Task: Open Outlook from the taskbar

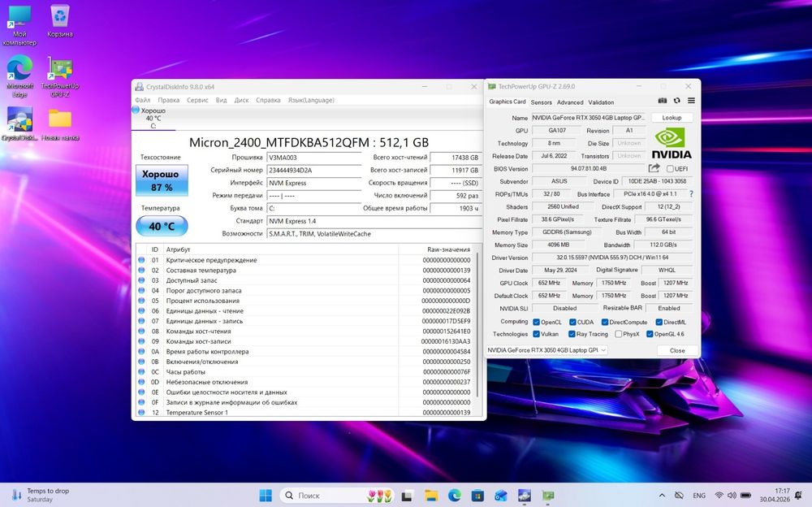Action: point(501,496)
